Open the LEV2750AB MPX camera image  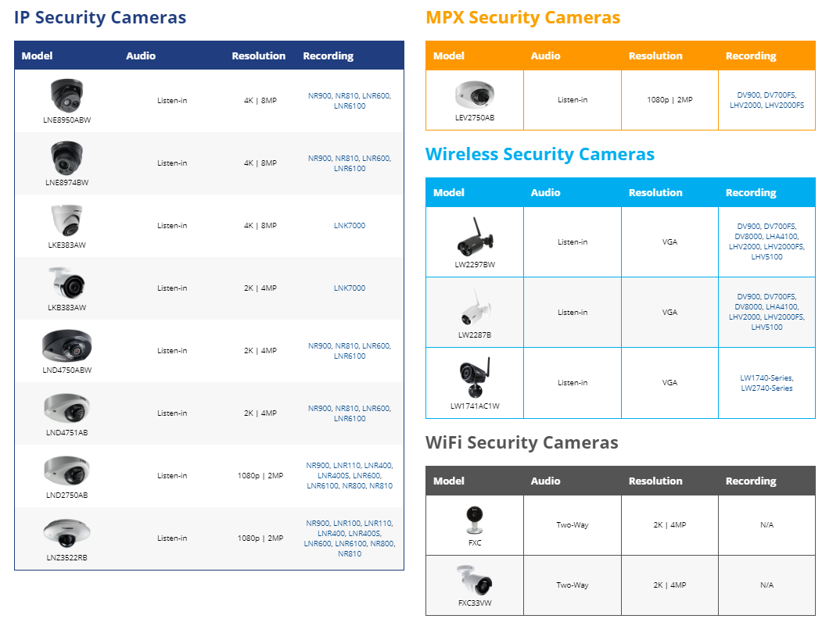click(x=475, y=95)
